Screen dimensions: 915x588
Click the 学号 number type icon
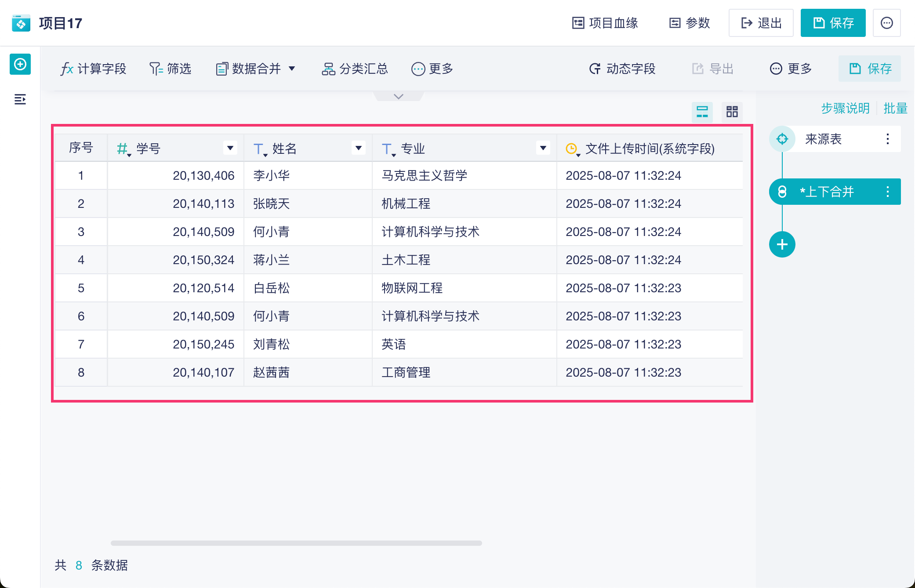(123, 149)
